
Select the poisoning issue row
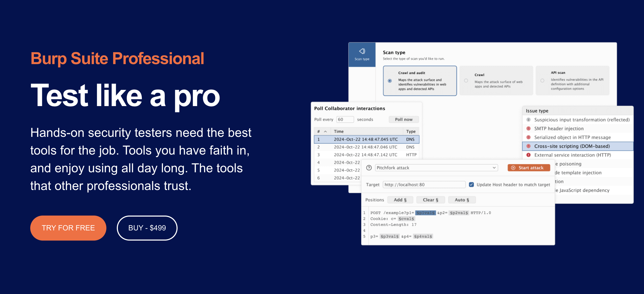click(x=594, y=164)
